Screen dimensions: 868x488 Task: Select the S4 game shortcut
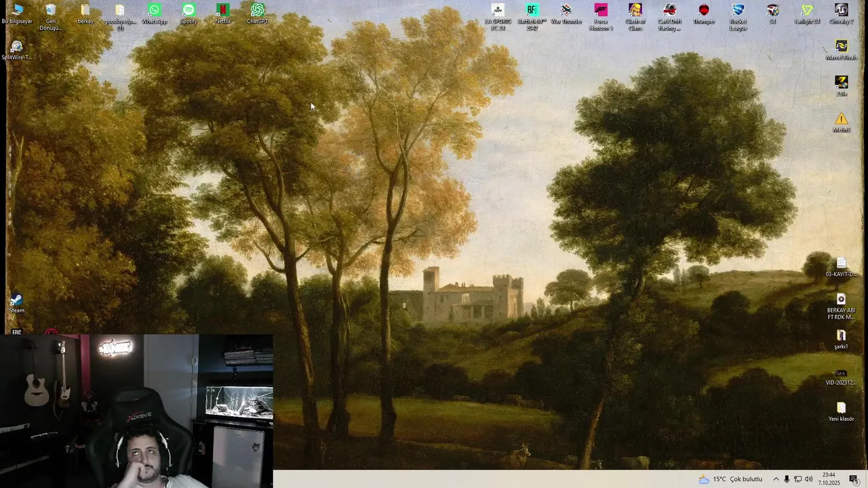pos(772,14)
